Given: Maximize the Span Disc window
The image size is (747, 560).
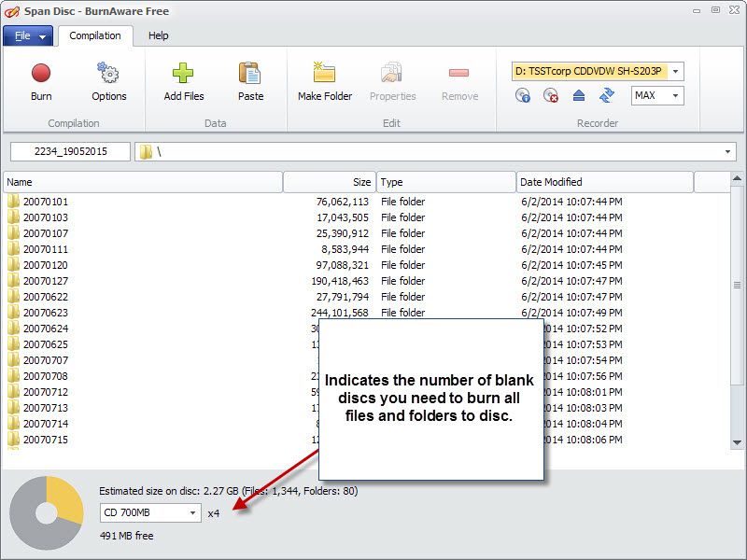Looking at the screenshot, I should [x=715, y=10].
